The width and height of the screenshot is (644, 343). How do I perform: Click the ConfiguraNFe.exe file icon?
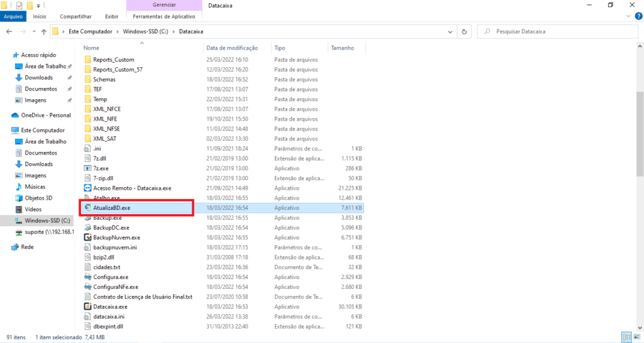87,286
